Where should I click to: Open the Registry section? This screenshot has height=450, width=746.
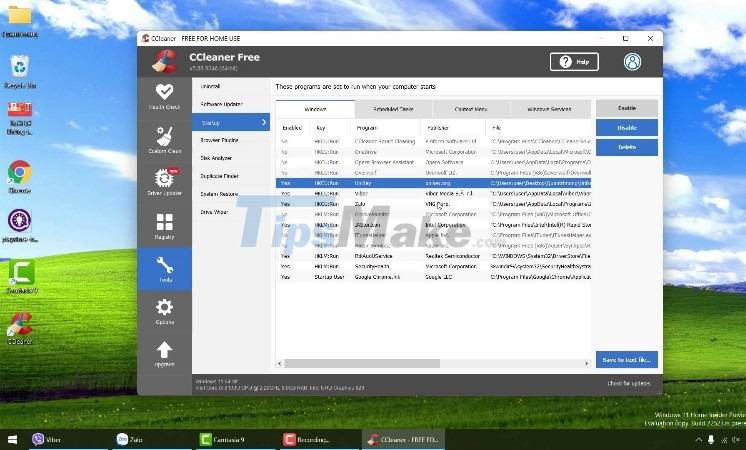point(164,226)
